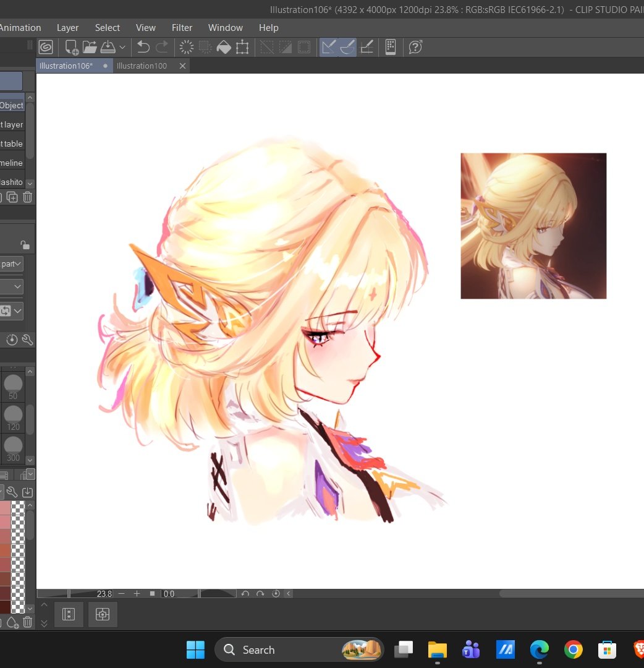Click the Deselect icon
Screen dimensions: 644x668
[x=267, y=47]
